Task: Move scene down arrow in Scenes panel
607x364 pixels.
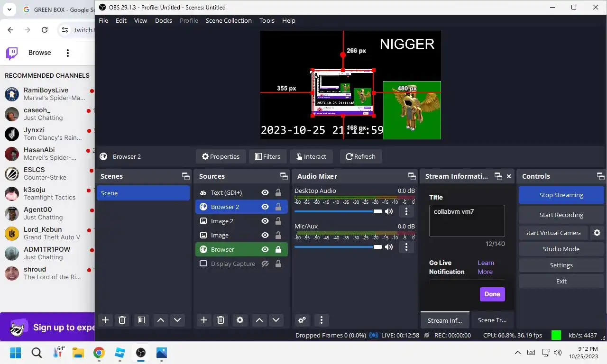Action: click(177, 320)
